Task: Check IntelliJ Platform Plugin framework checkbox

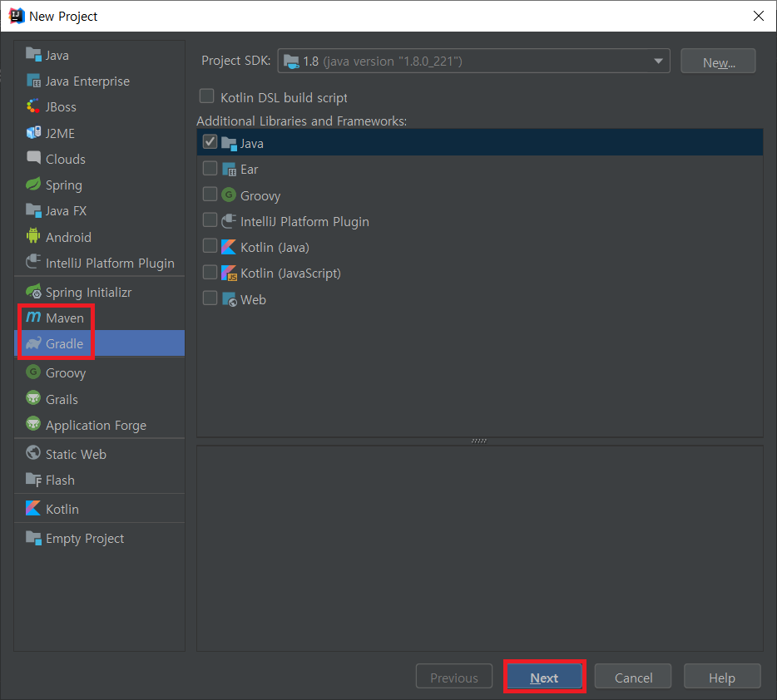Action: click(x=210, y=219)
